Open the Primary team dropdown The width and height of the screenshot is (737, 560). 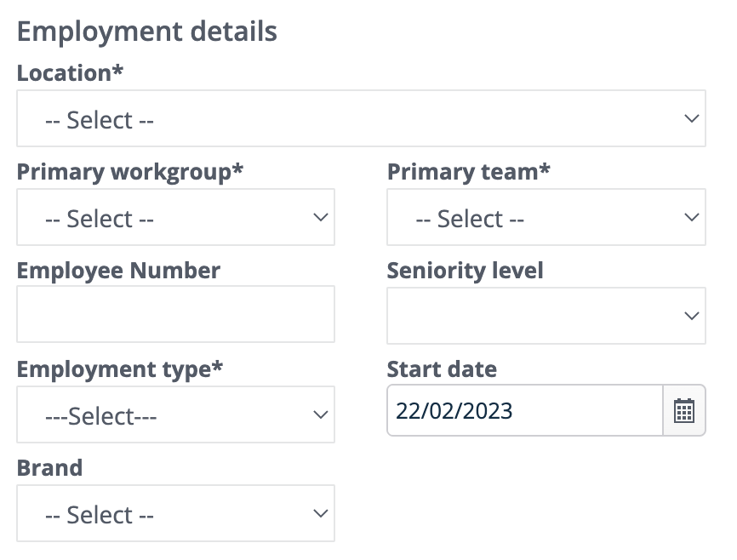(546, 217)
